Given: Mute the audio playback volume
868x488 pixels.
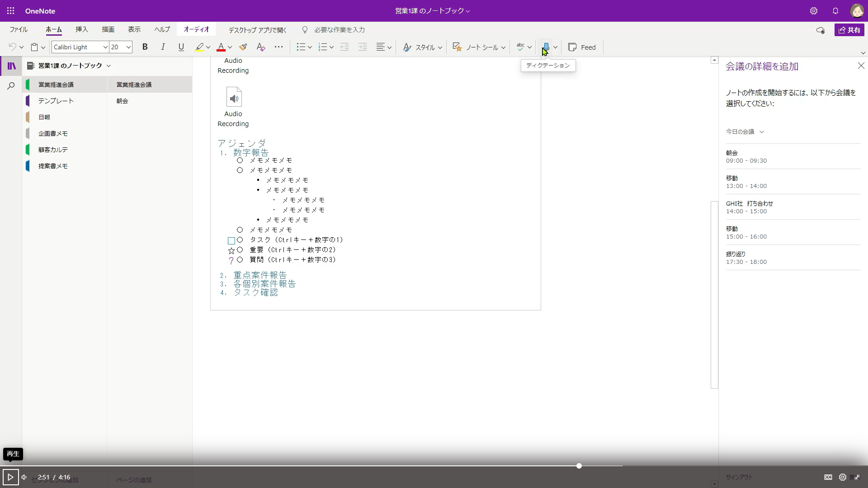Looking at the screenshot, I should click(24, 477).
